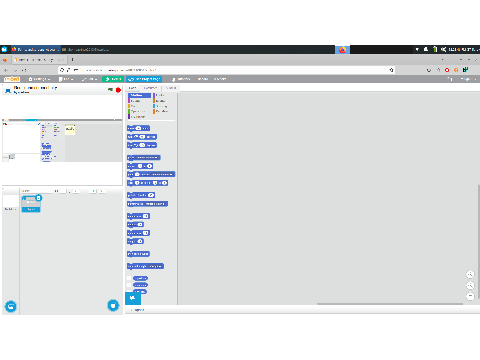Reload the page in Firefox
The image size is (480, 360).
[x=24, y=70]
